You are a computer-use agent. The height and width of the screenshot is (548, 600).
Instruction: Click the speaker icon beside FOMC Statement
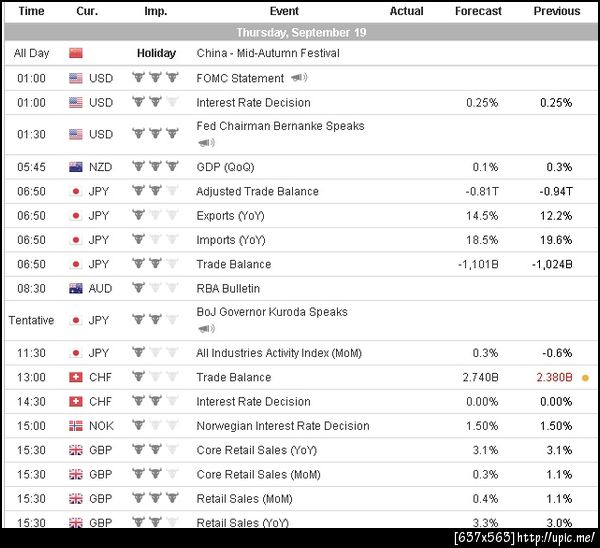pos(299,78)
